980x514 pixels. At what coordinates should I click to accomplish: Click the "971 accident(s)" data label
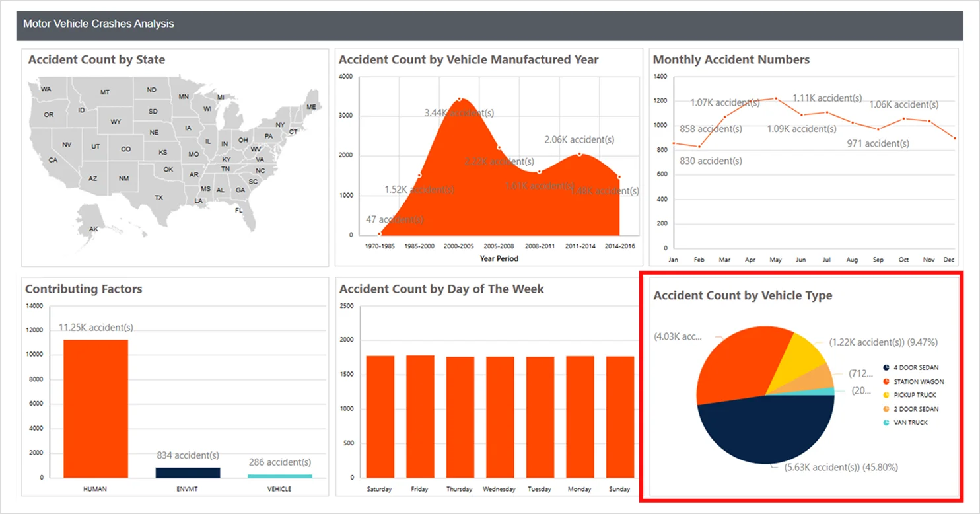878,143
